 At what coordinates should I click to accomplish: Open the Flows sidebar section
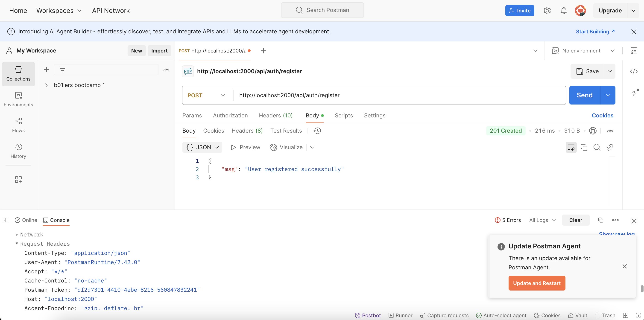(x=18, y=125)
